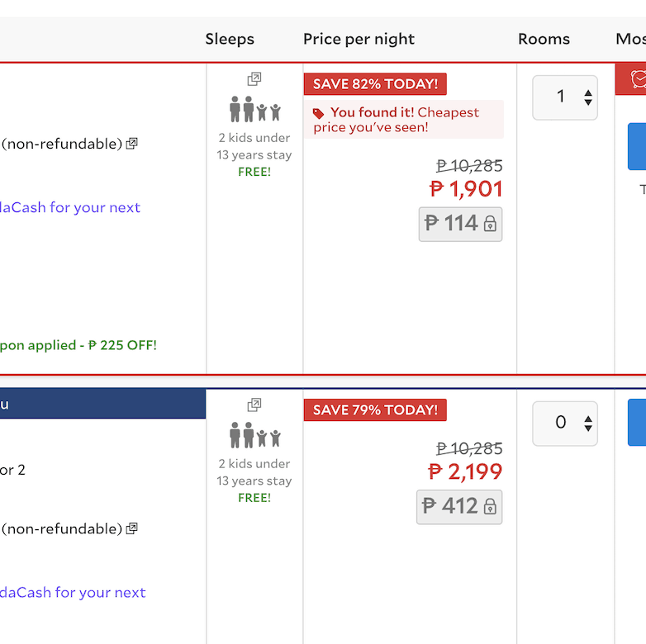
Task: Open the second room's AgodaCash link
Action: [x=72, y=592]
